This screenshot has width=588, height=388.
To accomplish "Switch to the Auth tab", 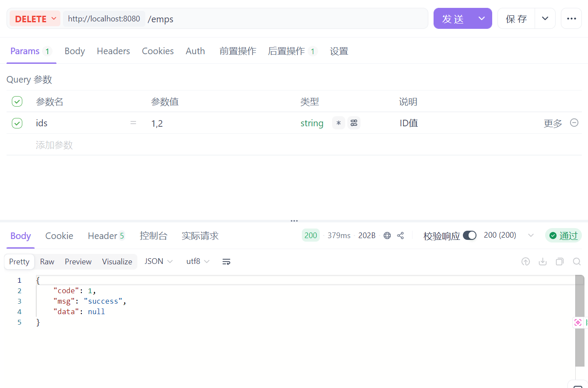I will pos(195,51).
